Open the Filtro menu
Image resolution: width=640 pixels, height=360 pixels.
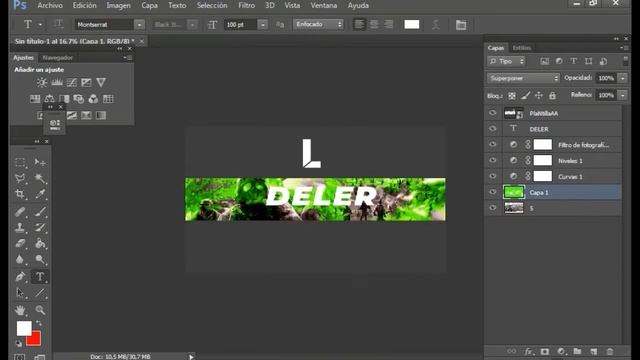[247, 5]
